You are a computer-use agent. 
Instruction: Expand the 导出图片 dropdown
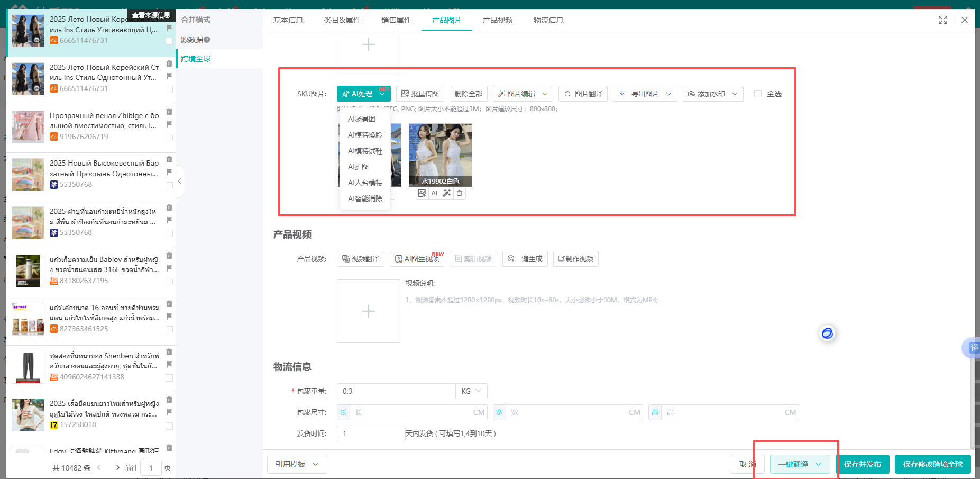point(645,94)
